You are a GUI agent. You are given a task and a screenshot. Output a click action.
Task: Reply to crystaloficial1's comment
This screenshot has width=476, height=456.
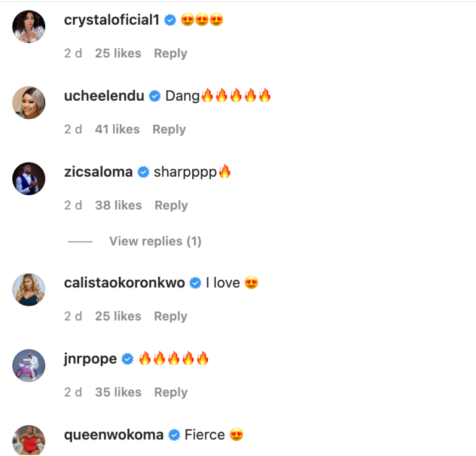click(x=171, y=53)
